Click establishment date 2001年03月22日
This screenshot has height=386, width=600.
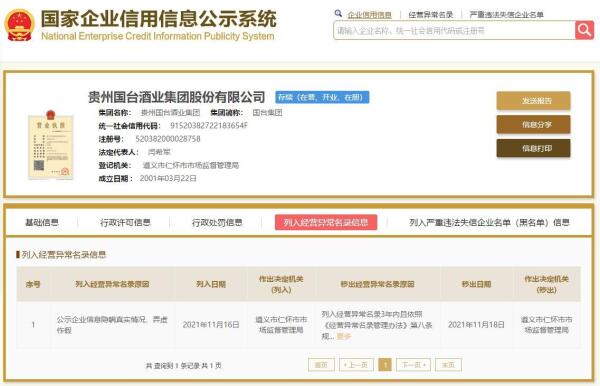click(168, 178)
